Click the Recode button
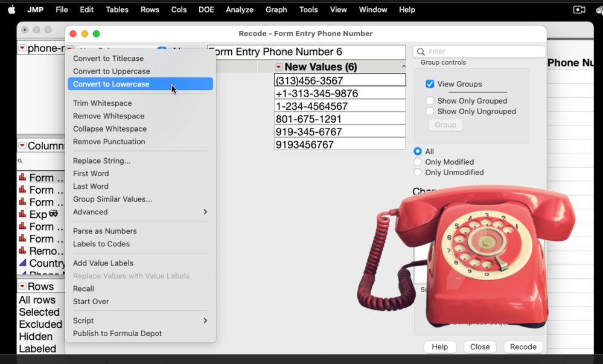 (x=523, y=346)
